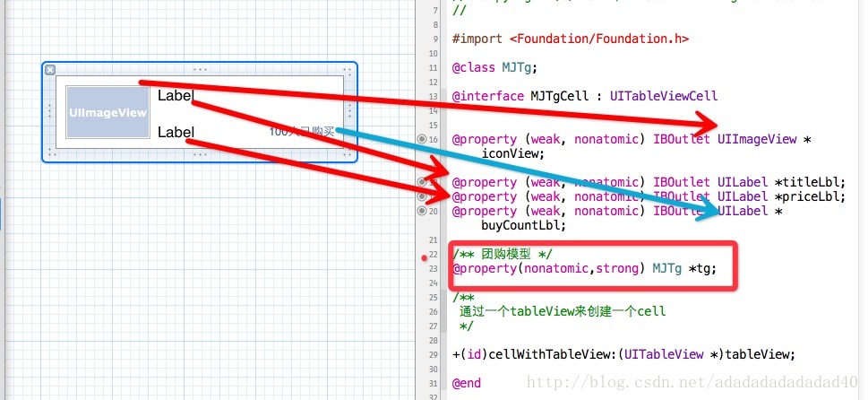
Task: Click the left-edge resize handle dots of the view
Action: [x=50, y=111]
